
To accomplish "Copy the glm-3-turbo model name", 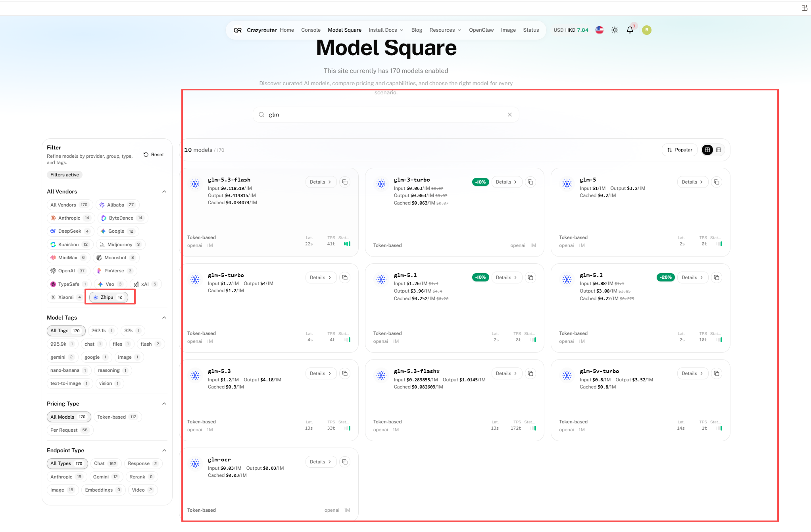I will coord(530,182).
